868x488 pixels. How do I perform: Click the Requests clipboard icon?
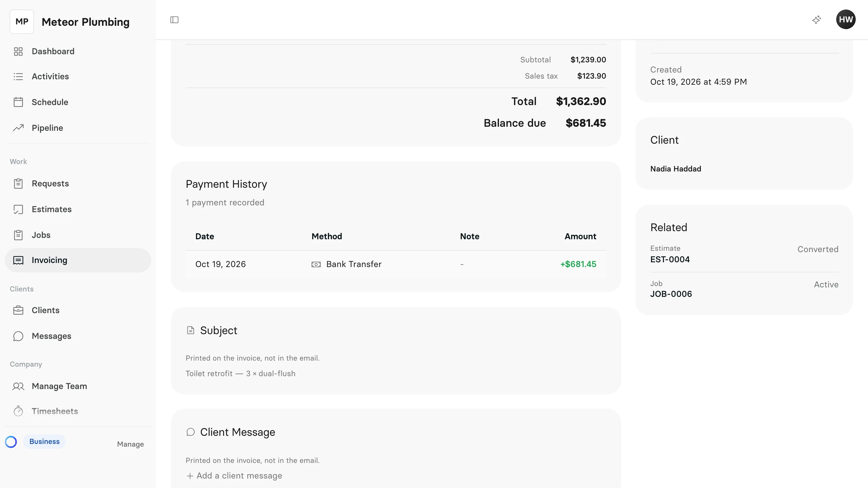tap(18, 183)
